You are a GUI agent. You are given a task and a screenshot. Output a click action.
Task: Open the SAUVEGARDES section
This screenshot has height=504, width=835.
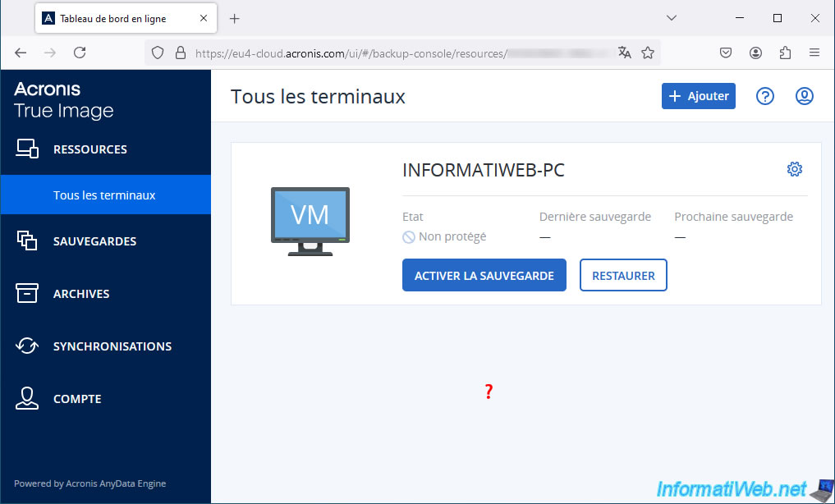(94, 241)
